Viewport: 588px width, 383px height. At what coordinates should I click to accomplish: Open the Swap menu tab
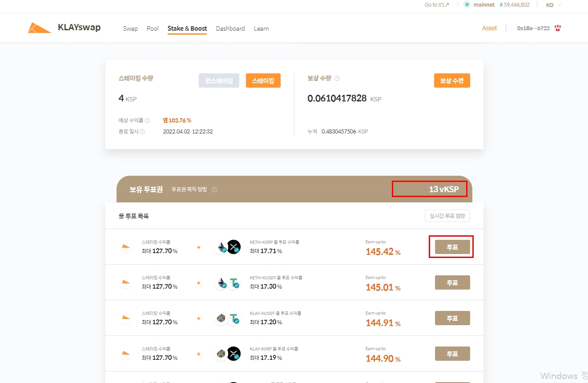pos(130,28)
